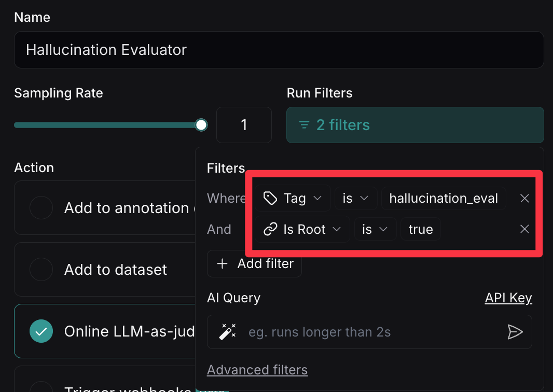The width and height of the screenshot is (553, 392).
Task: Open the API Key link
Action: coord(508,298)
